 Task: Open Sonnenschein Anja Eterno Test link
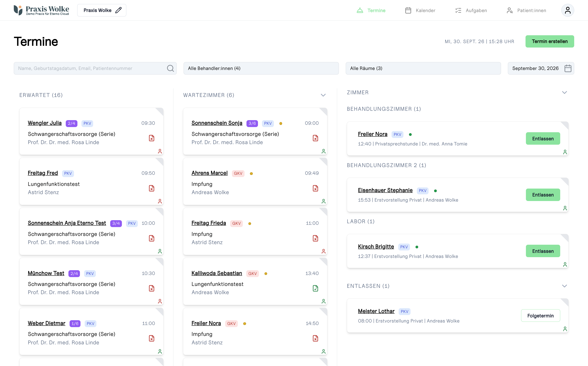pyautogui.click(x=67, y=223)
